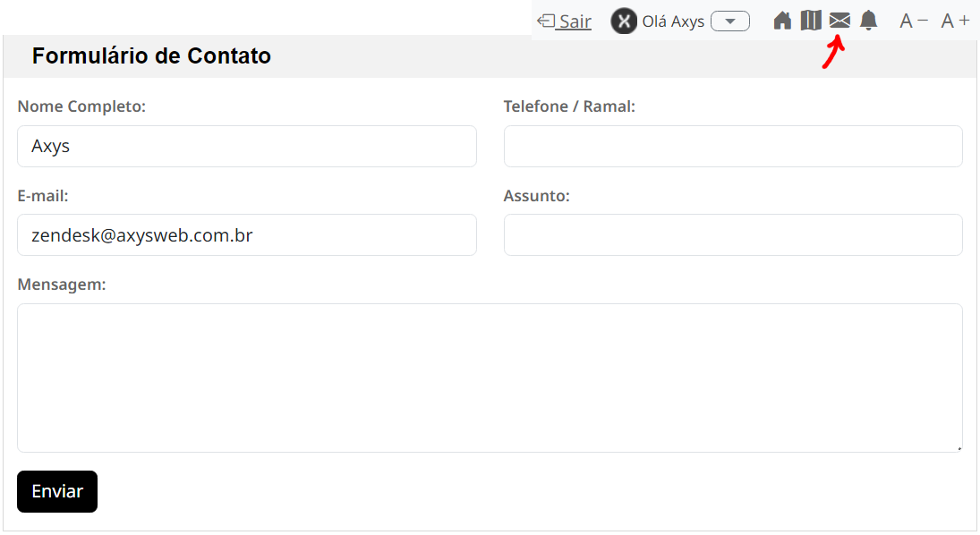The image size is (980, 535).
Task: Increase font size with A+ button
Action: point(955,21)
